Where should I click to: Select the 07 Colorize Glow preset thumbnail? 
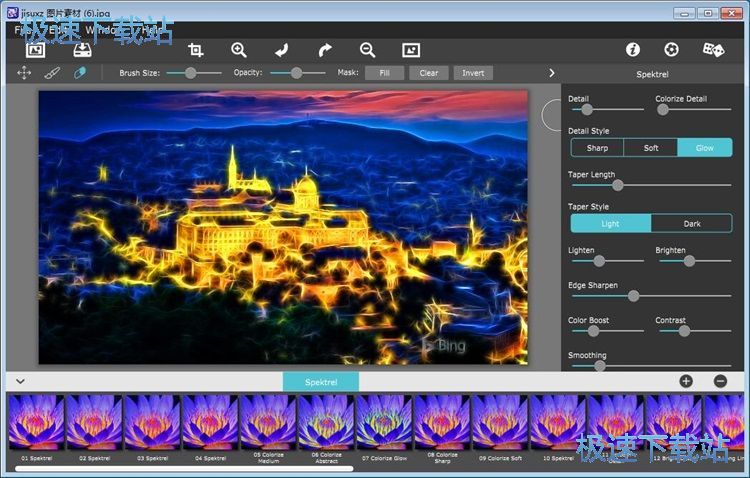point(385,422)
